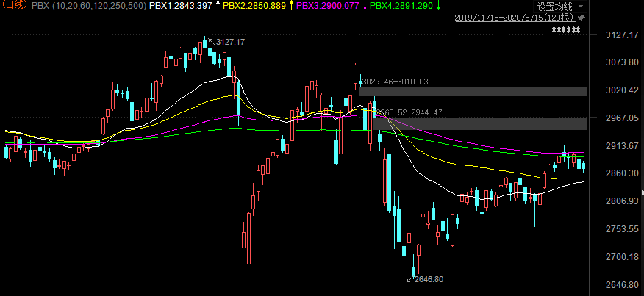Click the PBX3:2900.077 magenta value
The width and height of the screenshot is (644, 296).
tap(328, 6)
